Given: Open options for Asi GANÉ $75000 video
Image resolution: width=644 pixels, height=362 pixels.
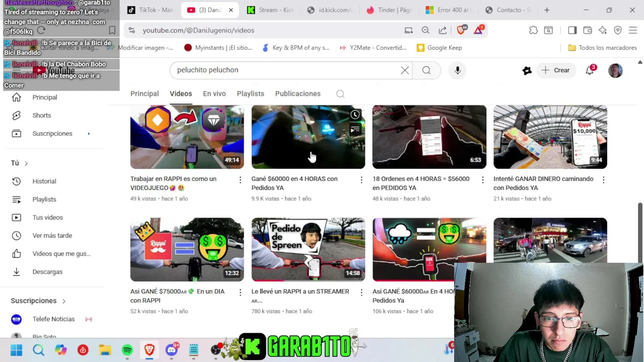Looking at the screenshot, I should click(x=240, y=292).
